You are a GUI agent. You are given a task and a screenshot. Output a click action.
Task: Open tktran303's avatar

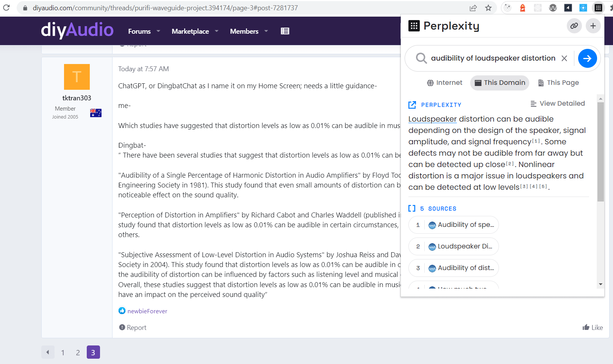pyautogui.click(x=77, y=77)
